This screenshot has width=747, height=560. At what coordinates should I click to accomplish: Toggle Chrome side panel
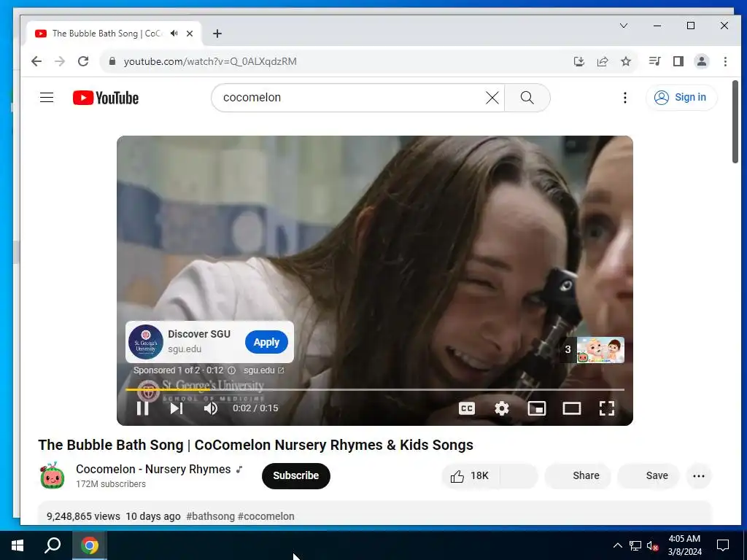pos(678,61)
